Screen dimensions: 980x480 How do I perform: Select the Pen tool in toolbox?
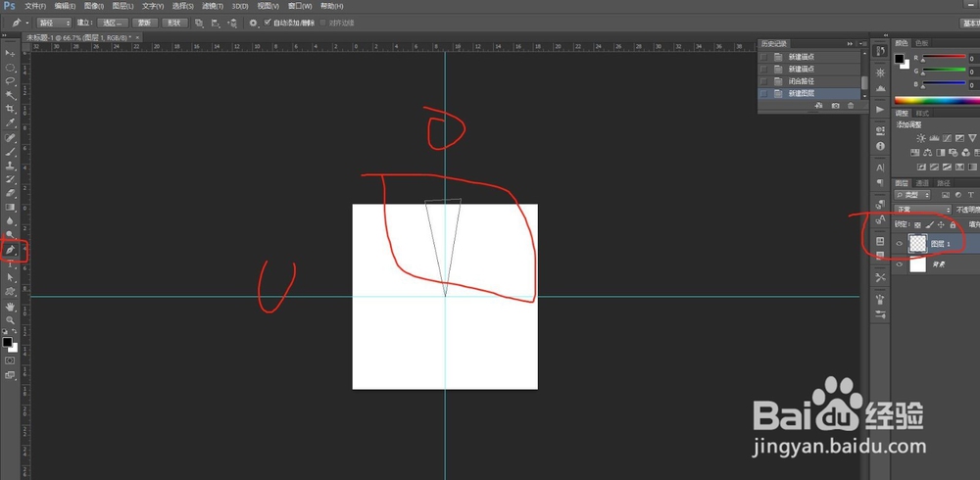tap(10, 250)
